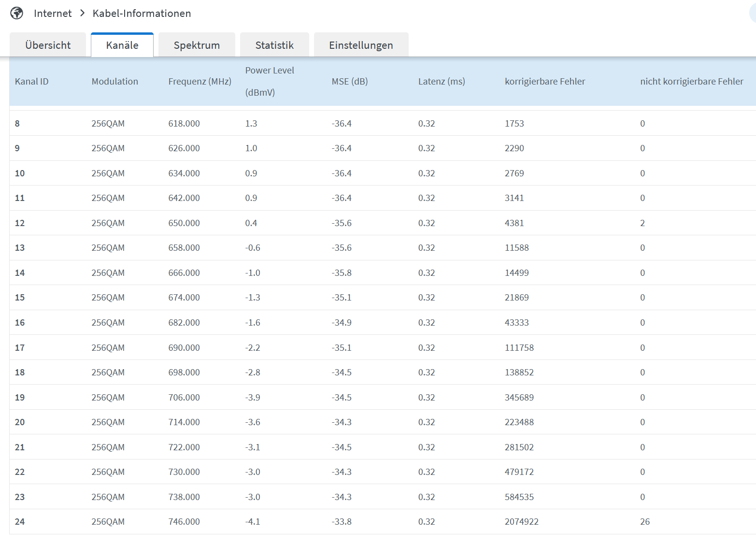Click frequency value 642.000
The height and width of the screenshot is (545, 756).
(x=184, y=198)
